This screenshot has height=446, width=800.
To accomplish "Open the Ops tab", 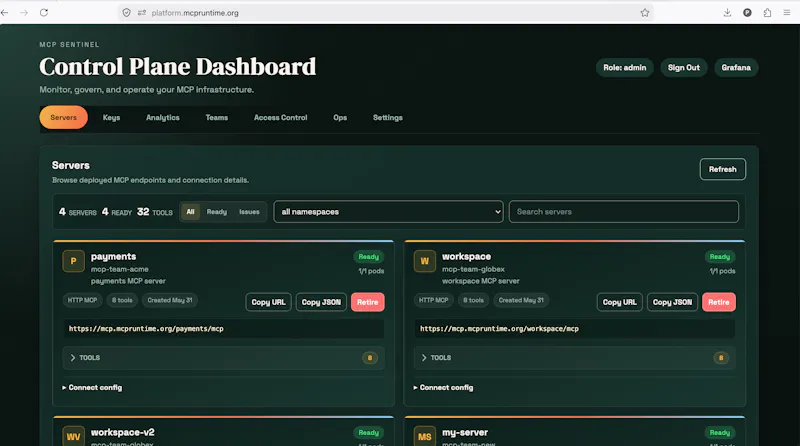I will point(340,117).
